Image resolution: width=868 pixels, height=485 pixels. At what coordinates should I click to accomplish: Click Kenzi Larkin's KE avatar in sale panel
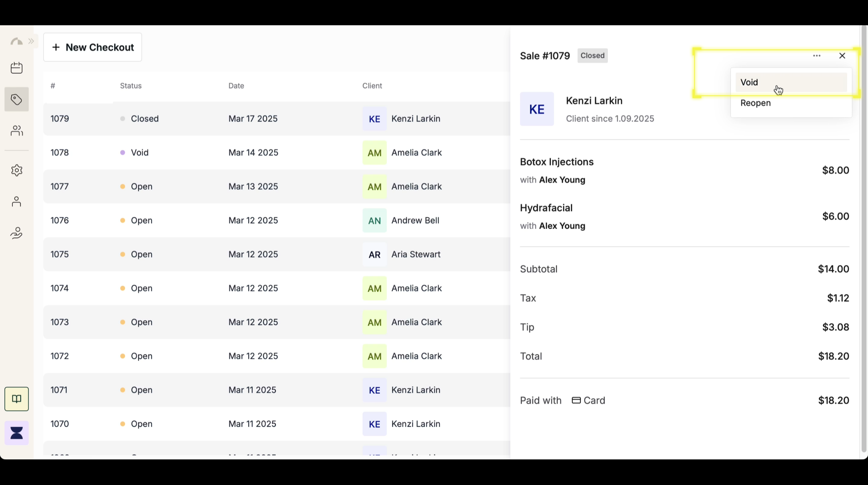point(537,109)
